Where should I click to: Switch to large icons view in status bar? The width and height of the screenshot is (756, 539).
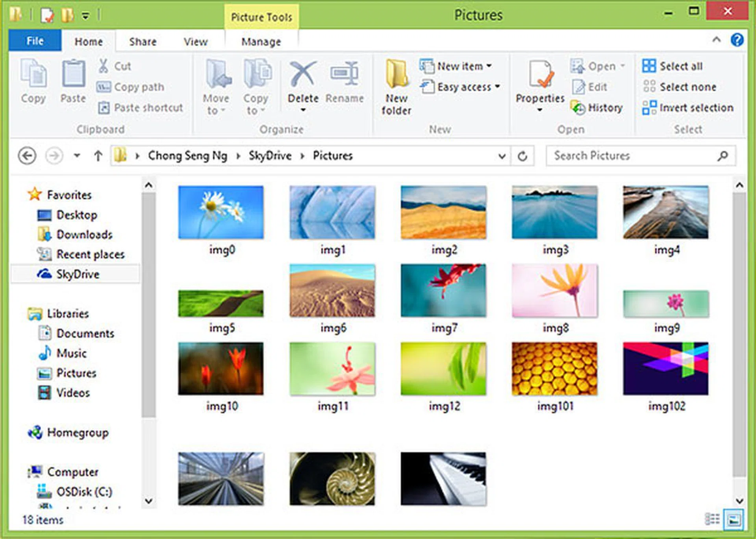pyautogui.click(x=734, y=519)
